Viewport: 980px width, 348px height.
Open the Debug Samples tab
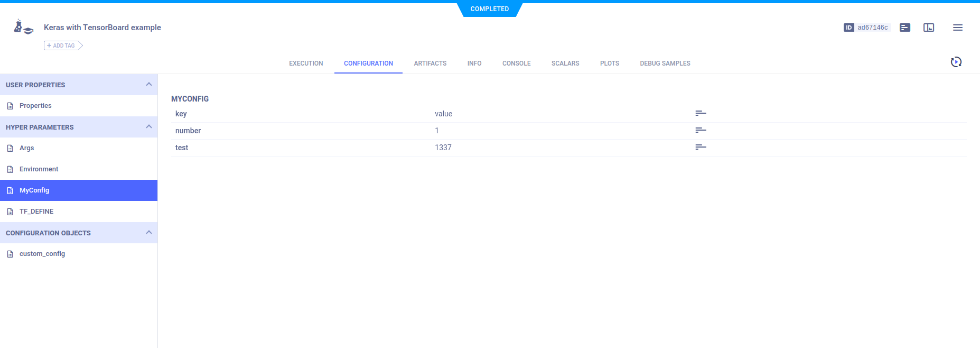click(665, 63)
